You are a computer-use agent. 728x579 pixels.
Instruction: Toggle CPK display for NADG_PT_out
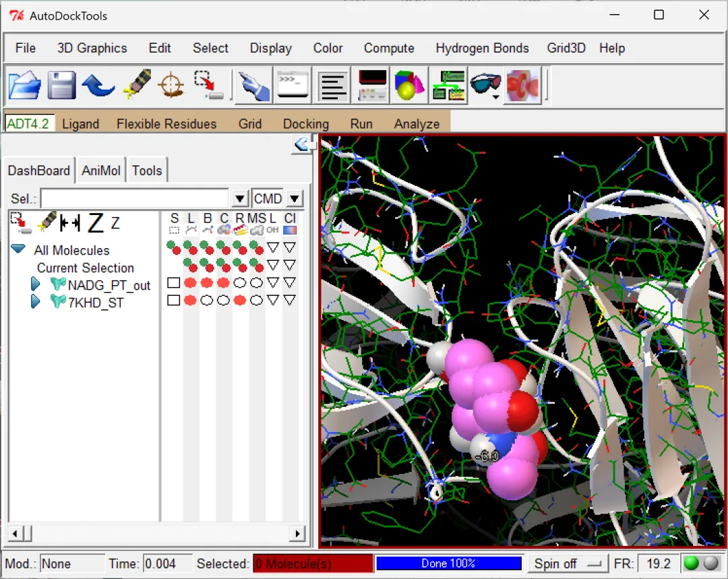coord(223,283)
